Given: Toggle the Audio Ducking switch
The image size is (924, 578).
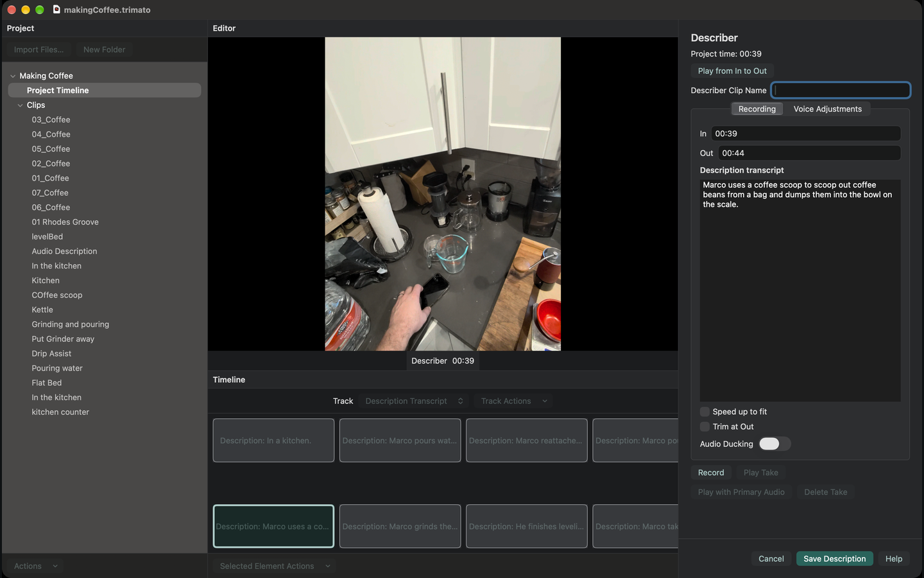Looking at the screenshot, I should pyautogui.click(x=774, y=444).
